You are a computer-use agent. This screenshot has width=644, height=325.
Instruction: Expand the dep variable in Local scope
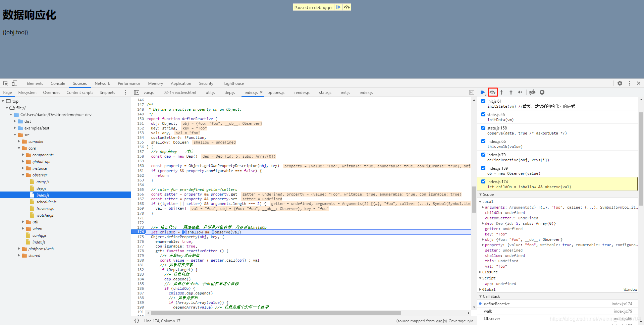483,223
